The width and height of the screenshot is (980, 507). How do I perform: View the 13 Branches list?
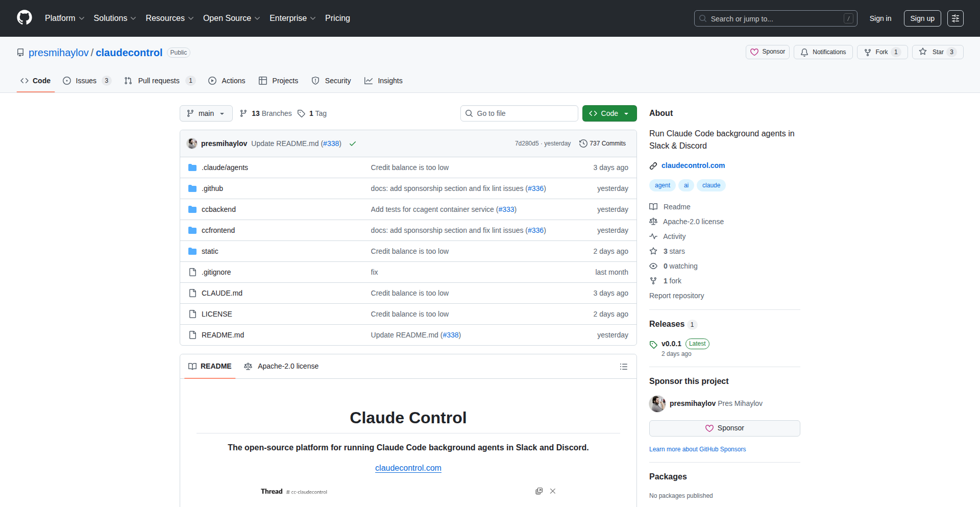point(266,113)
